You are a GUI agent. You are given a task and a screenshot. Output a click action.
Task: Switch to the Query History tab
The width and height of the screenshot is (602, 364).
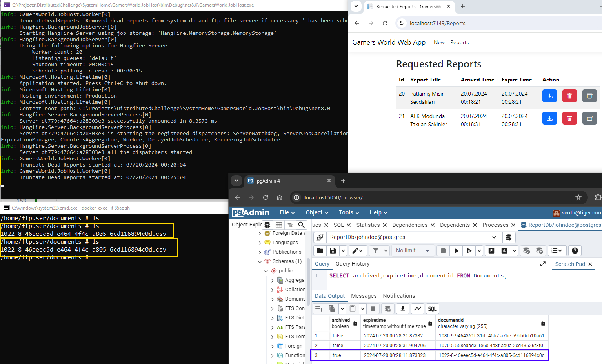coord(352,264)
